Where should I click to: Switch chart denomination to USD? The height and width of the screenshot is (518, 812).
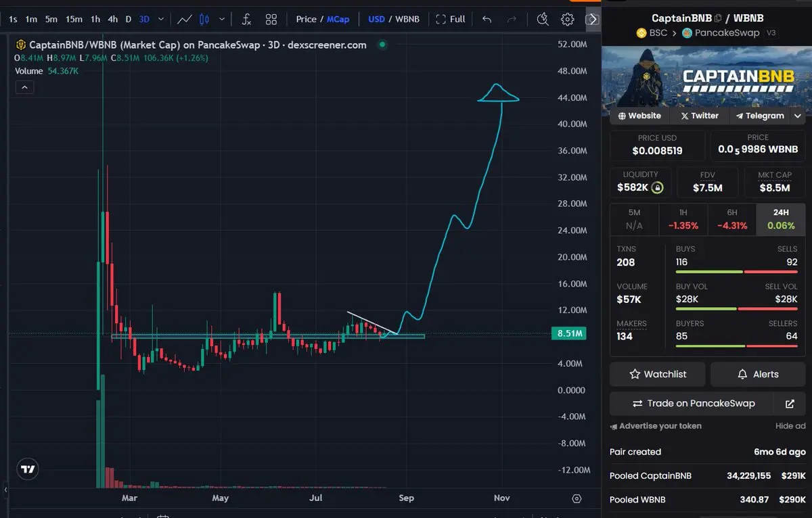pyautogui.click(x=376, y=19)
